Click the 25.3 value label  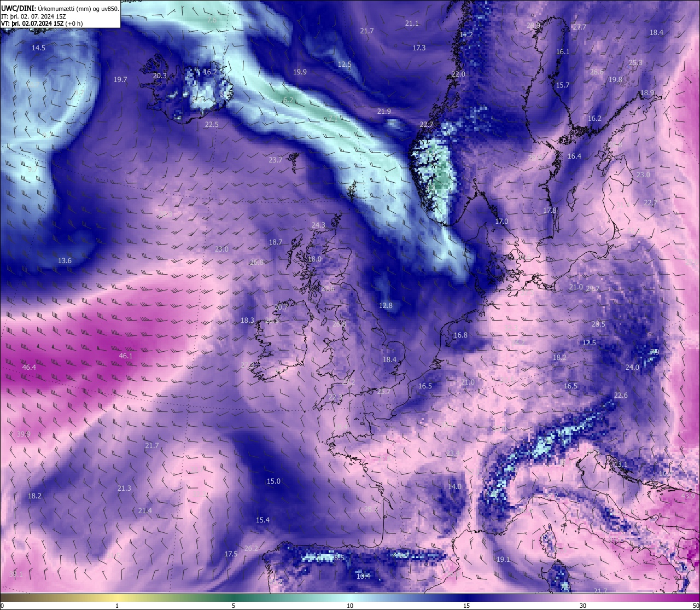pos(635,62)
